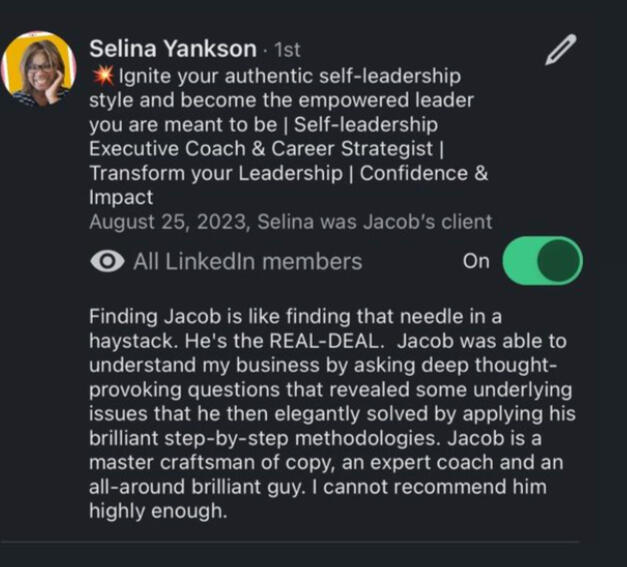Click "provoking questions that revealed" text line

(233, 390)
